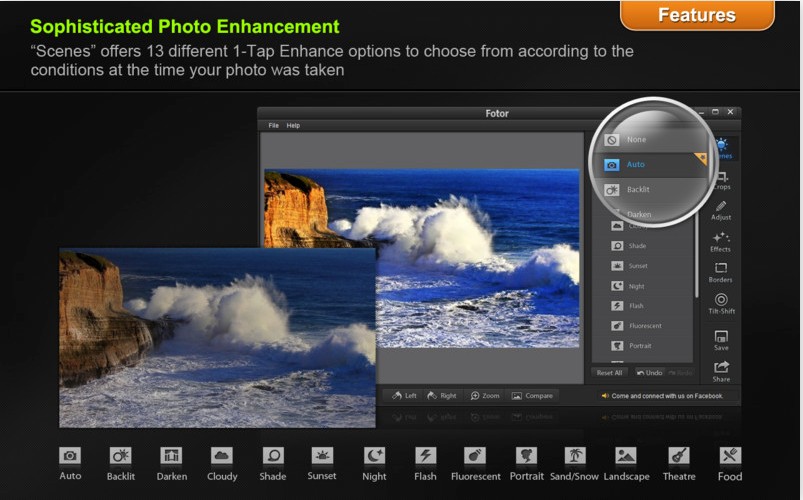Open the File menu in Fotor
803x500 pixels.
(273, 126)
